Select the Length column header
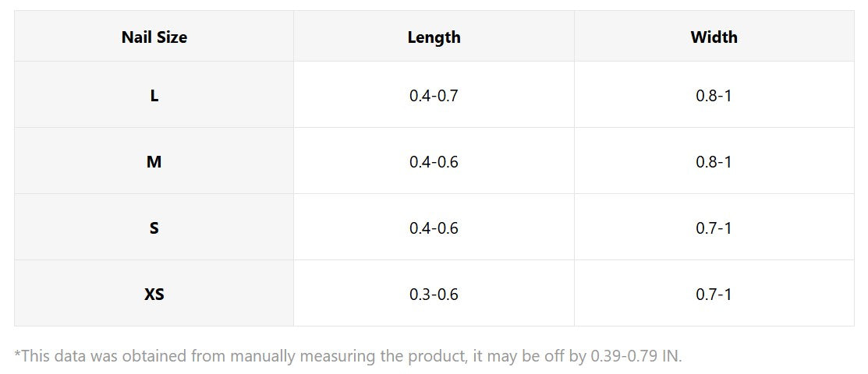Image resolution: width=868 pixels, height=374 pixels. tap(434, 37)
